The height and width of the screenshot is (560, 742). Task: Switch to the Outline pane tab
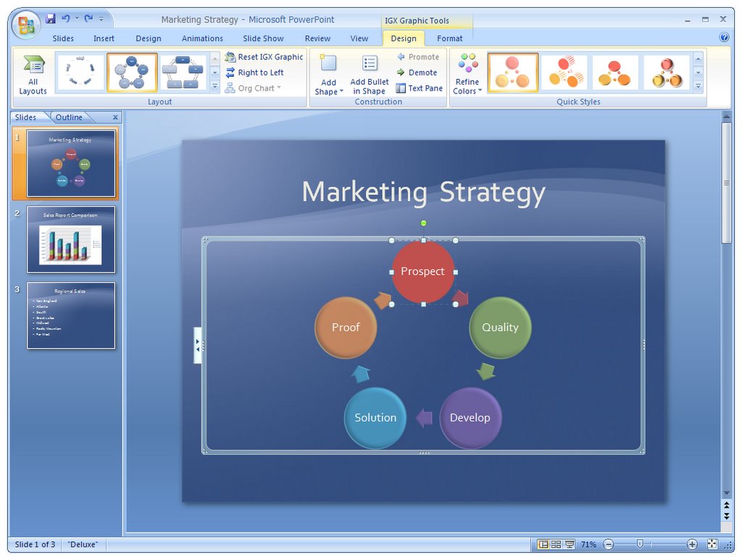(x=69, y=117)
